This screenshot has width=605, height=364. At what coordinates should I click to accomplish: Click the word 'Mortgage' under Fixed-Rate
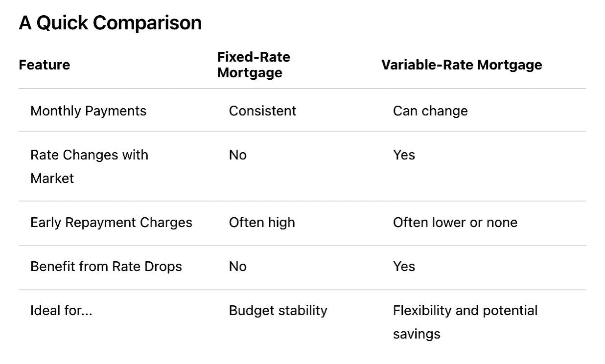250,73
